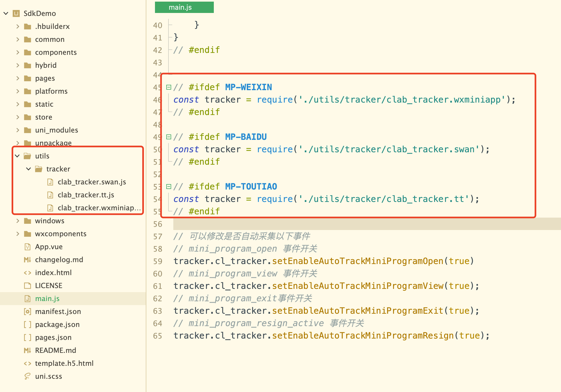
Task: Click the package.json brackets icon
Action: coord(27,325)
